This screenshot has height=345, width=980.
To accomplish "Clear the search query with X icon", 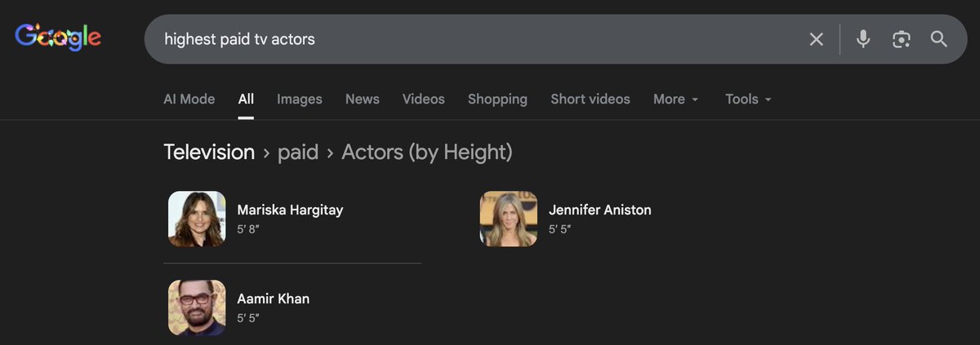I will point(816,39).
